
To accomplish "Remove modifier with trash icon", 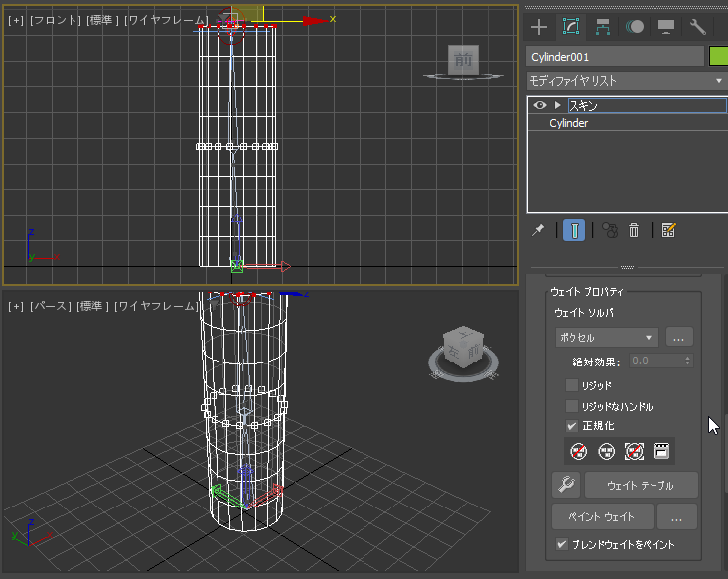I will 634,230.
